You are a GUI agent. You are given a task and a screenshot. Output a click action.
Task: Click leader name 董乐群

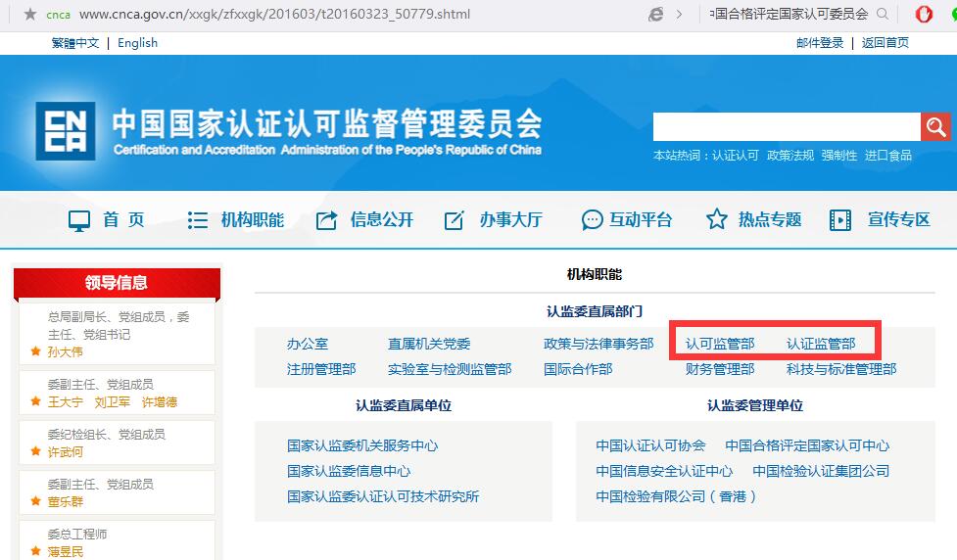(66, 501)
